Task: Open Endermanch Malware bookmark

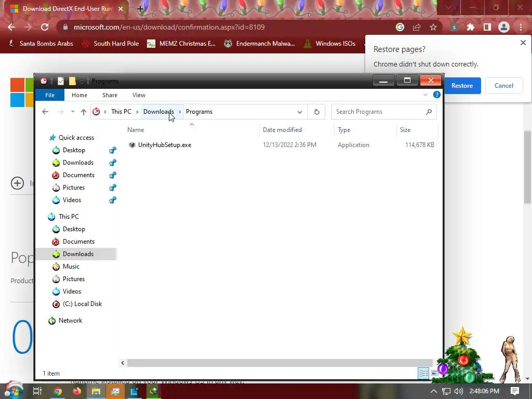Action: [x=260, y=44]
